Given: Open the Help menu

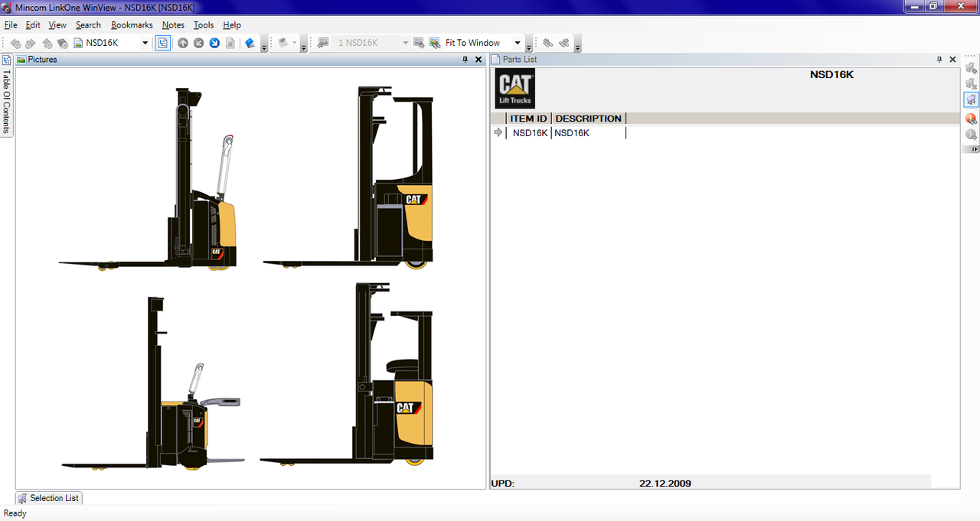Looking at the screenshot, I should [232, 25].
